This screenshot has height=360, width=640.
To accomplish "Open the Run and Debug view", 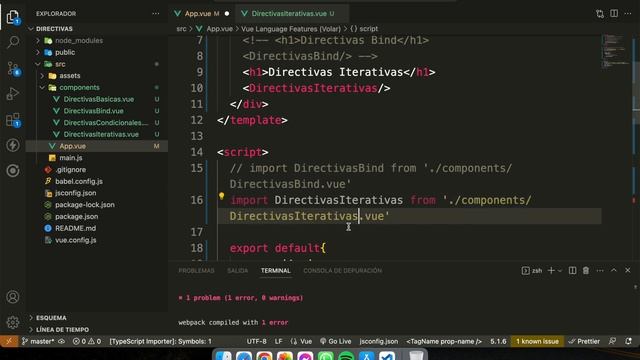I will [13, 94].
